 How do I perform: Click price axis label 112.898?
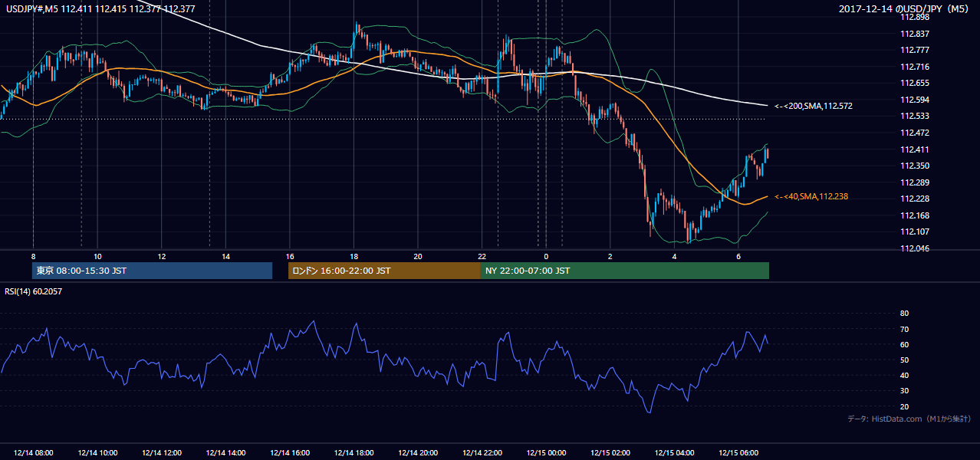click(x=914, y=17)
